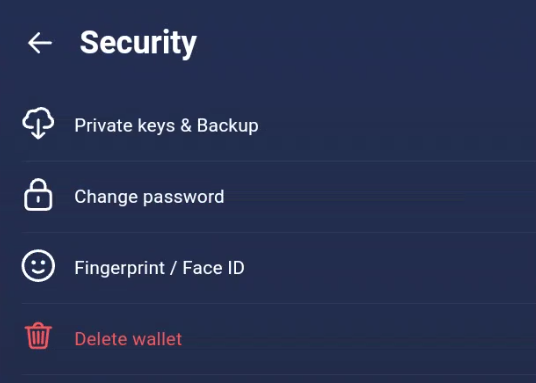
Task: Click the cloud download backup icon
Action: click(38, 123)
